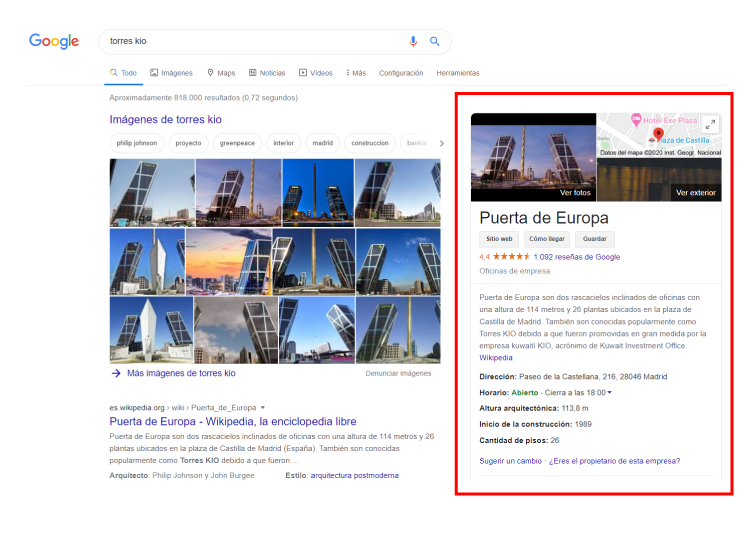The height and width of the screenshot is (533, 750).
Task: Open 1.092 reseñas de Google link
Action: [577, 257]
